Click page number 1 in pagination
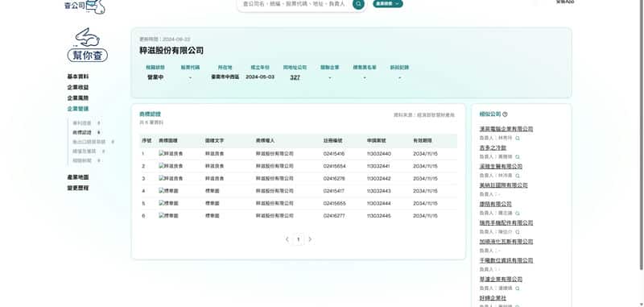The image size is (644, 307). coord(299,239)
